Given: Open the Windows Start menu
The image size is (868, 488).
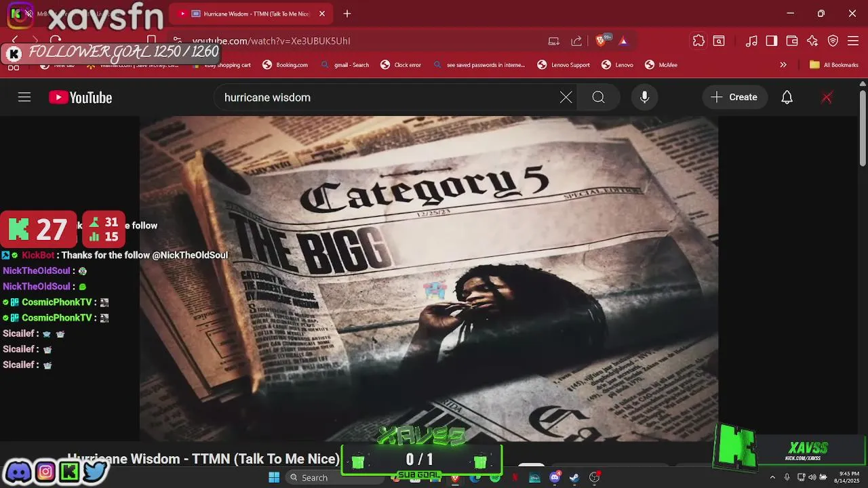Looking at the screenshot, I should pyautogui.click(x=274, y=478).
